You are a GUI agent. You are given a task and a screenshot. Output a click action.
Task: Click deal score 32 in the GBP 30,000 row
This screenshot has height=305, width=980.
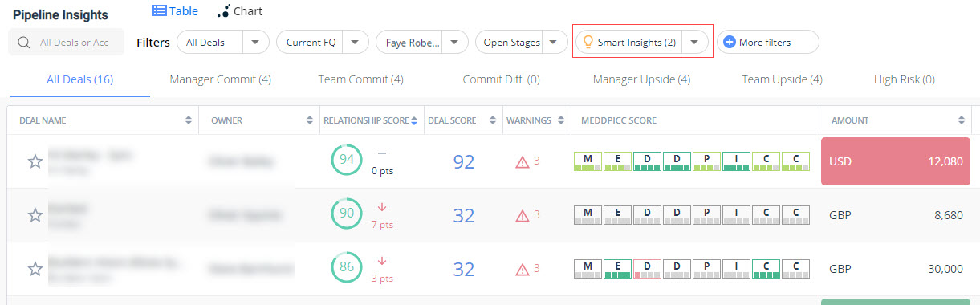click(464, 269)
